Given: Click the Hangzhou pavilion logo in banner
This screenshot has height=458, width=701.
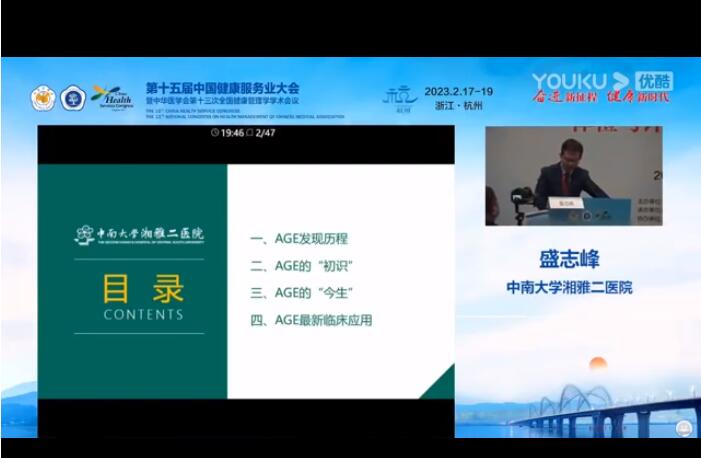Looking at the screenshot, I should (398, 98).
